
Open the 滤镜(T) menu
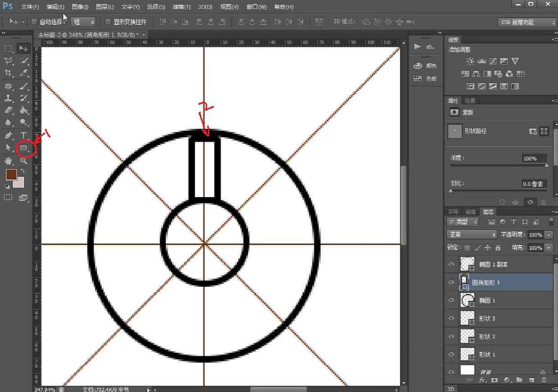click(181, 7)
